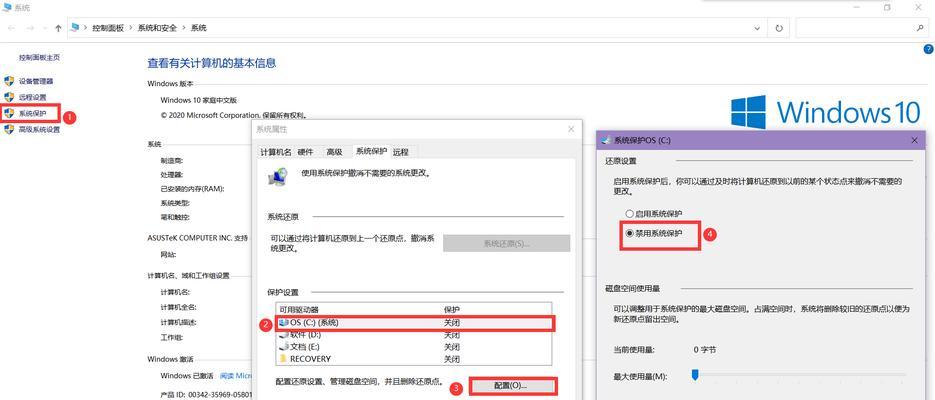935x400 pixels.
Task: Click the 配置(O)... configure button
Action: (x=513, y=386)
